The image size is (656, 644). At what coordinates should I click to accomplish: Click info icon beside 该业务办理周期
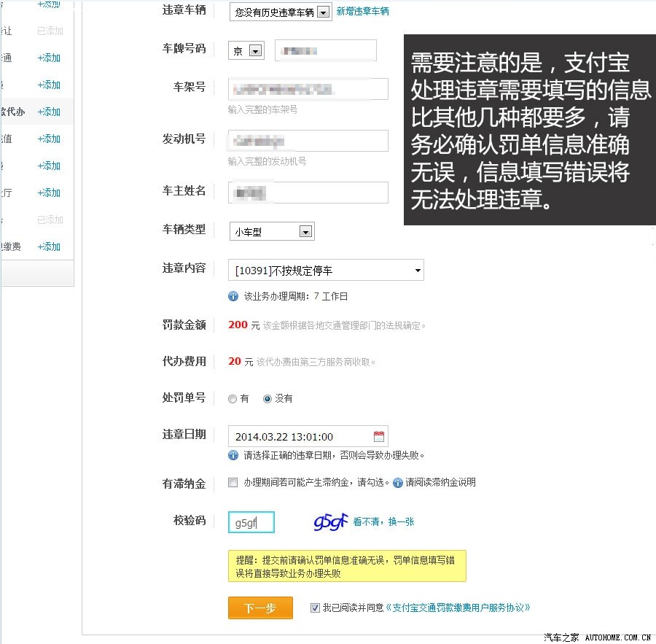coord(233,296)
